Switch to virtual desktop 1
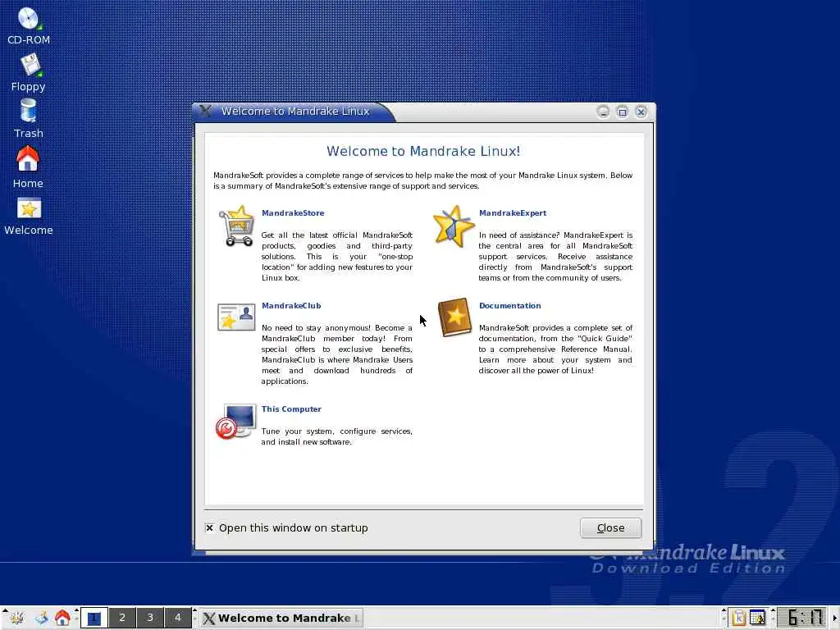This screenshot has height=630, width=840. coord(94,618)
